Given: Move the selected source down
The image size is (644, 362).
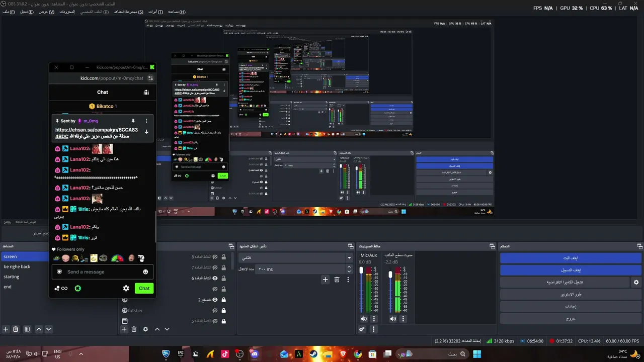Looking at the screenshot, I should (x=167, y=329).
